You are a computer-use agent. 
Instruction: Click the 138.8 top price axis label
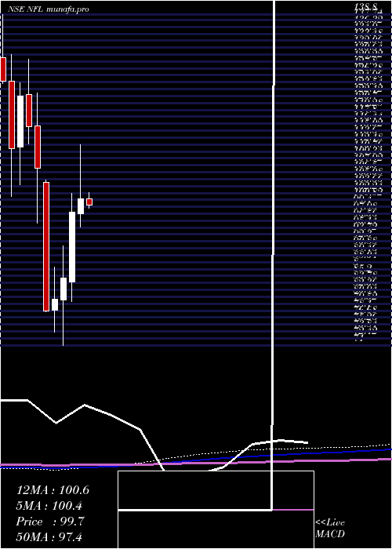(368, 6)
